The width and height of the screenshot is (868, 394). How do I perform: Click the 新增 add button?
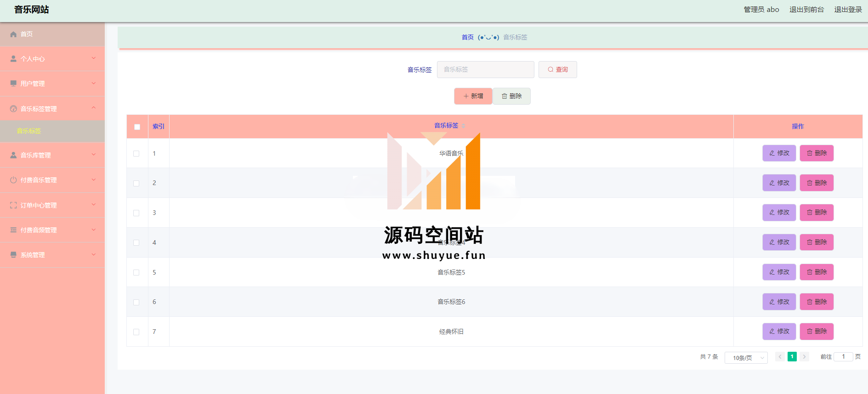(473, 96)
